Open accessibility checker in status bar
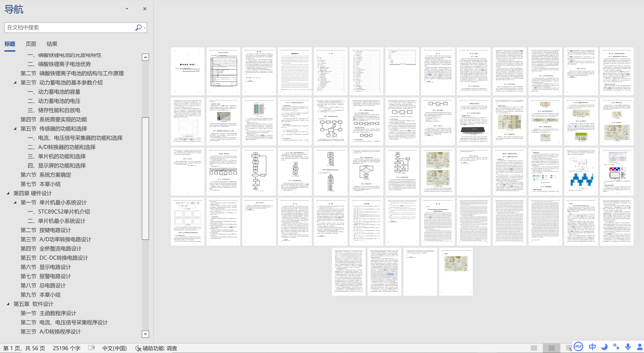The image size is (644, 353). coord(156,348)
